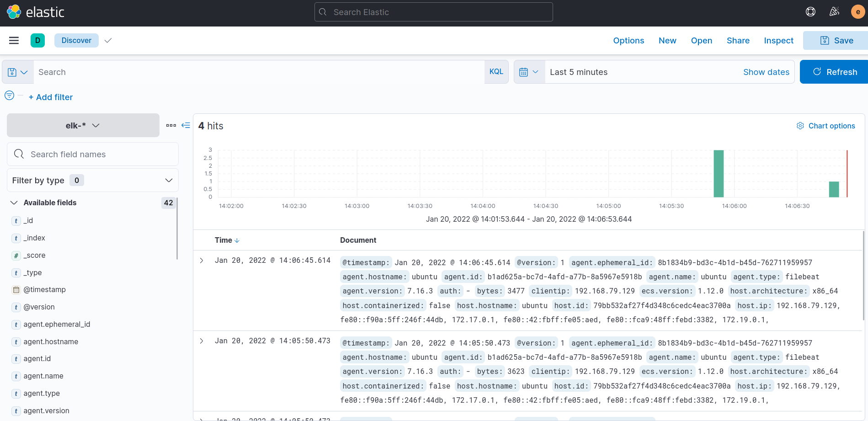
Task: Collapse the Available fields section
Action: click(x=14, y=203)
